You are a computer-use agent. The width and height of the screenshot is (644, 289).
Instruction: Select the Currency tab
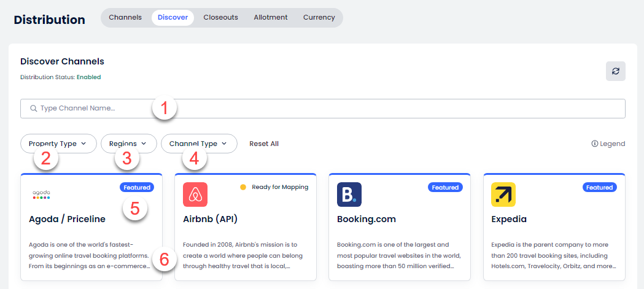[319, 17]
